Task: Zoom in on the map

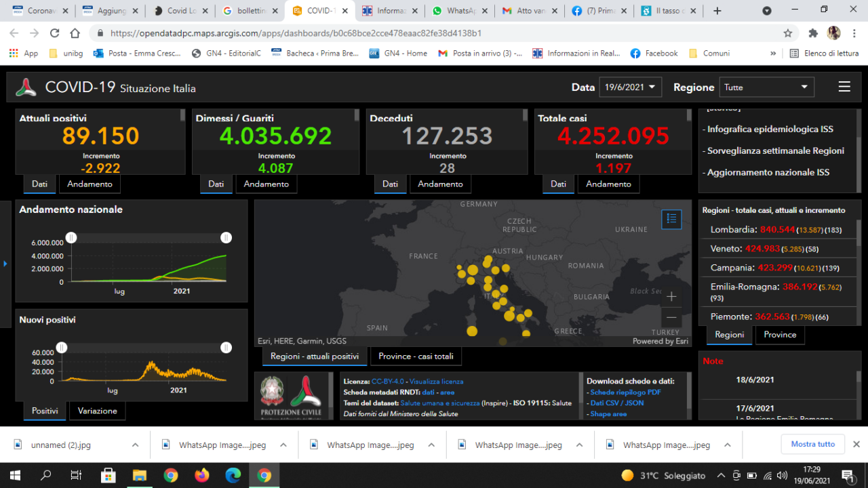Action: tap(671, 297)
